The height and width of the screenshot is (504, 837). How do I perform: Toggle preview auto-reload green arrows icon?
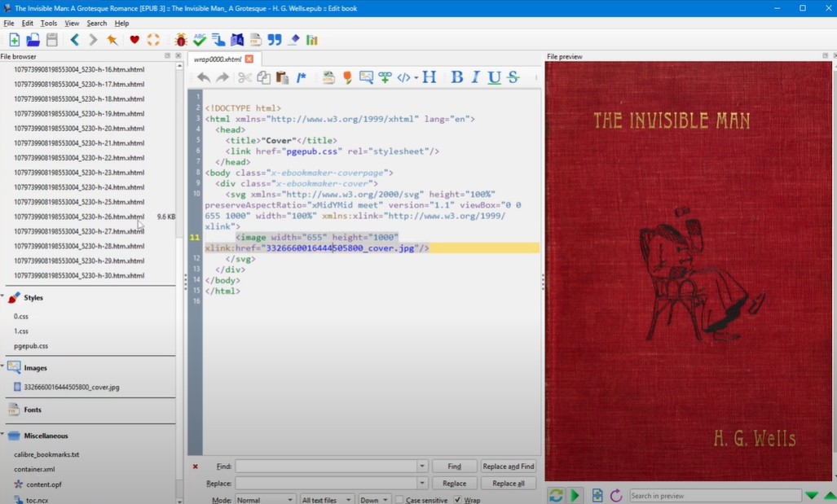click(556, 496)
